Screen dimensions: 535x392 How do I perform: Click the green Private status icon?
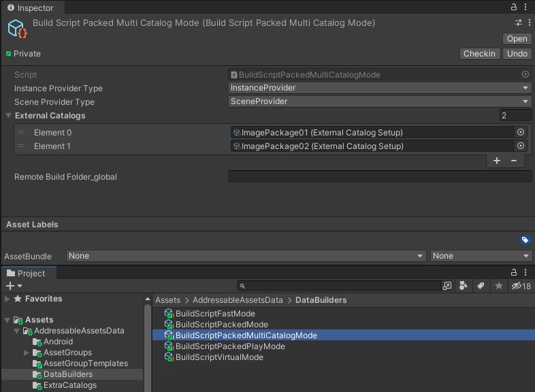(9, 54)
